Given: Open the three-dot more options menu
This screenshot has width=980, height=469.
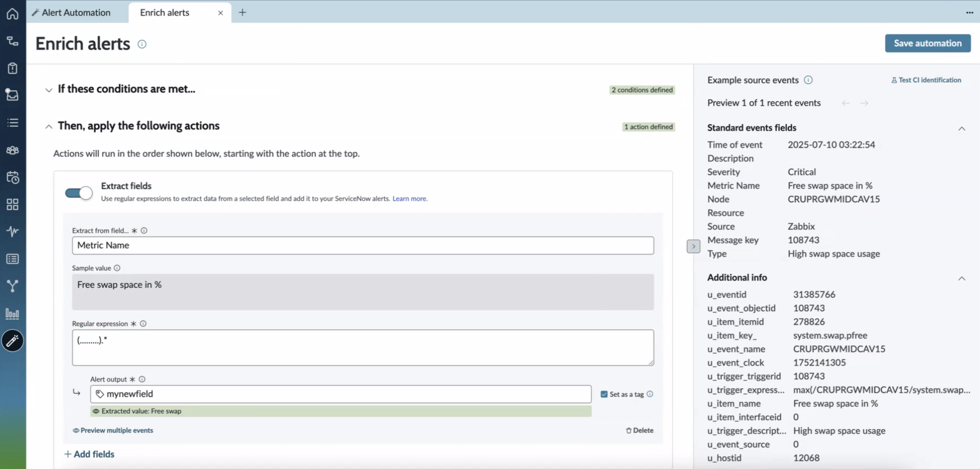Looking at the screenshot, I should point(969,13).
